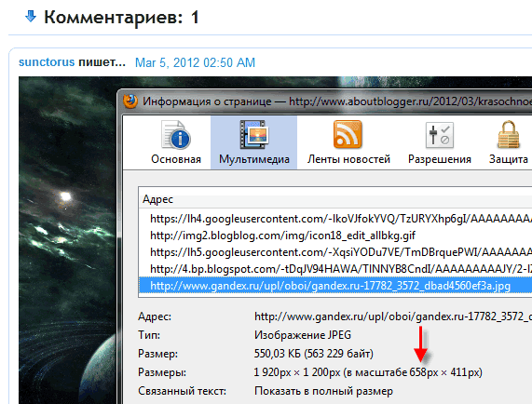Open the sunctorus author link

47,62
